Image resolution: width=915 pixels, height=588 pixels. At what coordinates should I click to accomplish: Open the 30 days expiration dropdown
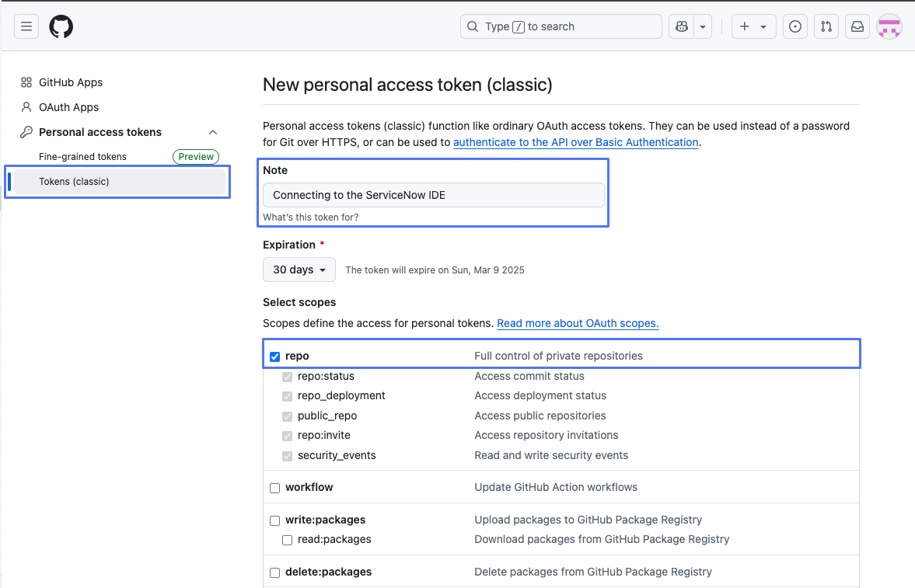(x=299, y=270)
